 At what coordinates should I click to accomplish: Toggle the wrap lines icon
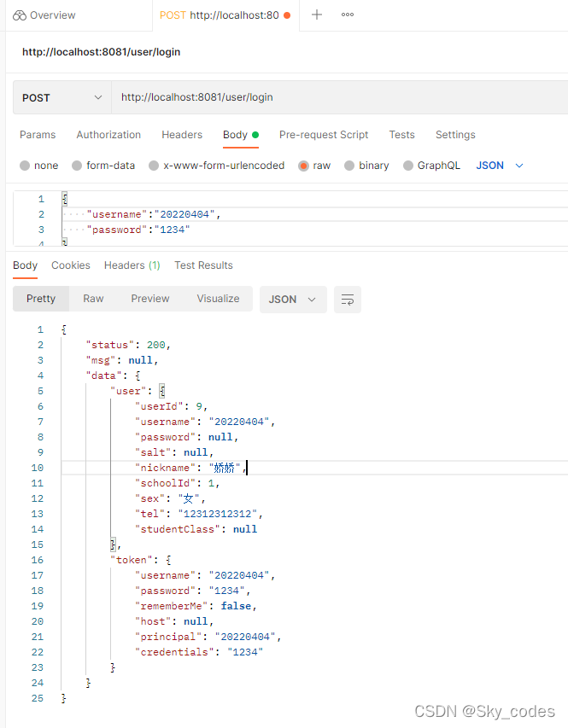coord(348,300)
